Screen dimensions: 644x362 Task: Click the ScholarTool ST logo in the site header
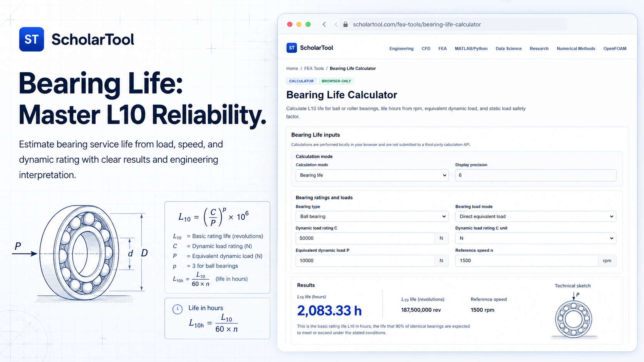click(292, 48)
